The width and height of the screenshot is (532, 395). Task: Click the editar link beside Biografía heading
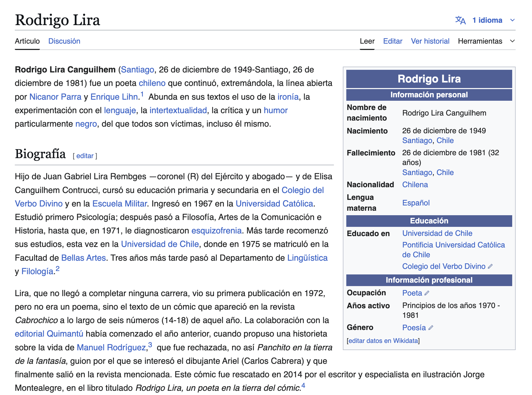point(85,156)
